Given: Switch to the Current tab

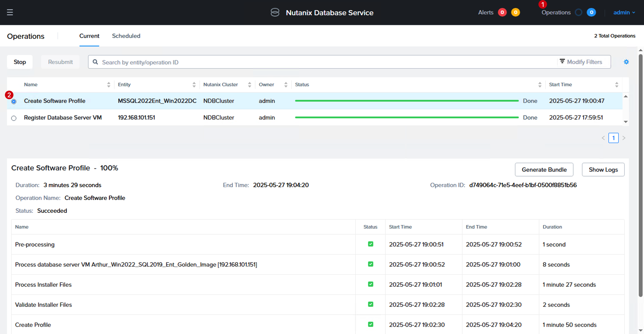Looking at the screenshot, I should tap(89, 36).
